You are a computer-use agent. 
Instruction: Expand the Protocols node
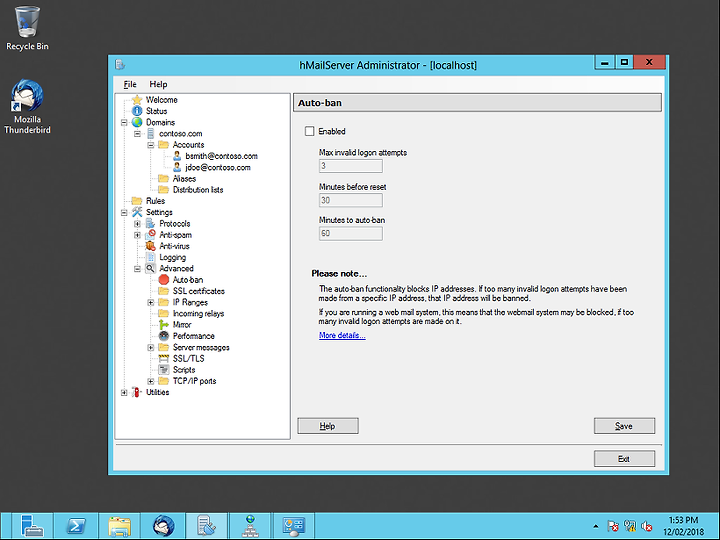[137, 224]
